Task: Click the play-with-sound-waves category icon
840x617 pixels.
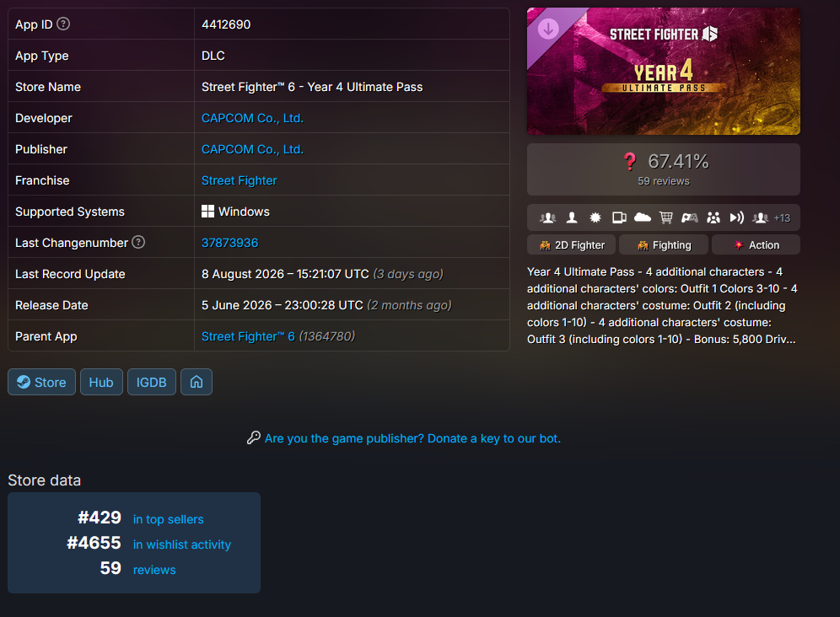Action: tap(736, 217)
